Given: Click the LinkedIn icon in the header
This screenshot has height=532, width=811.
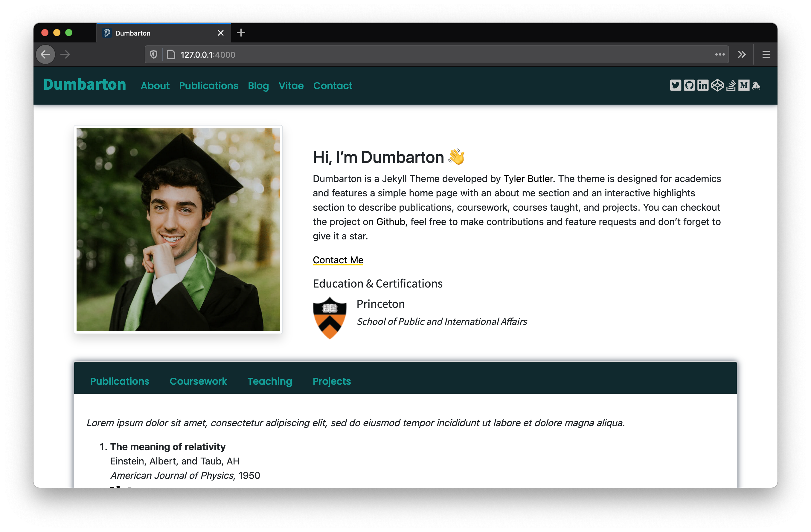Looking at the screenshot, I should 702,85.
